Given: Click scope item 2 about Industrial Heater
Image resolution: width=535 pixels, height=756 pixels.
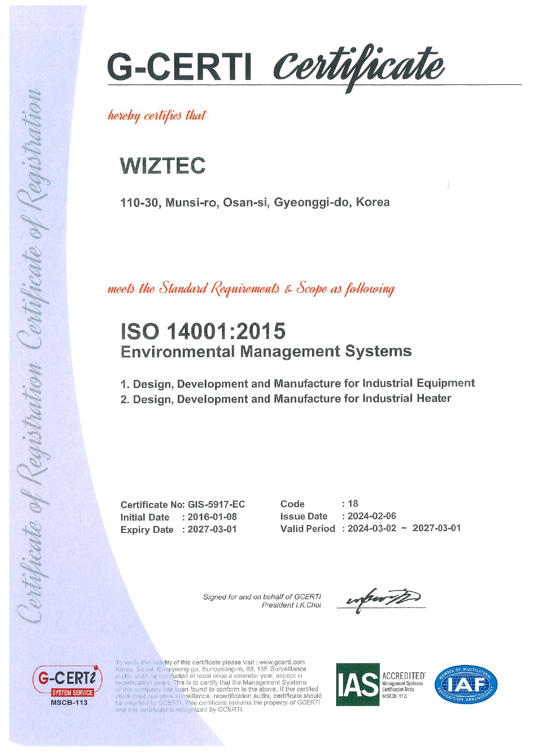Looking at the screenshot, I should 285,399.
